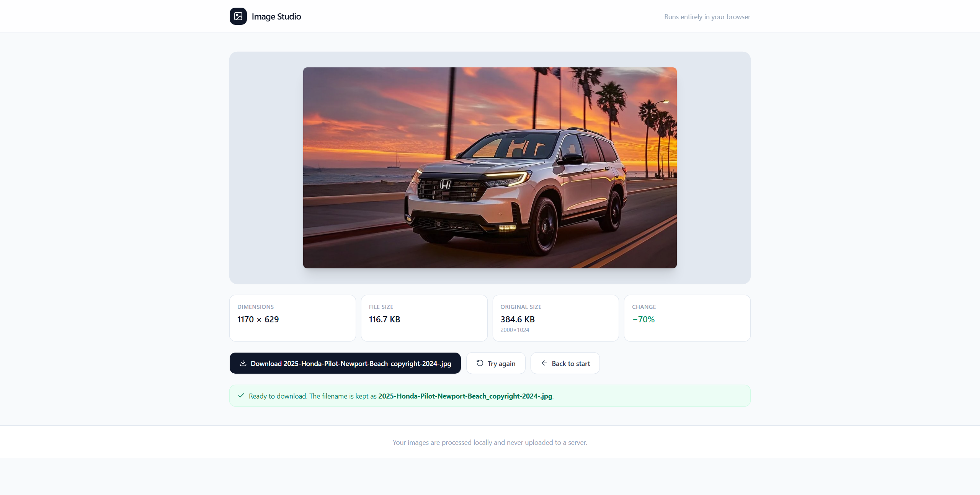Select the Dimensions value 1170 × 629

pyautogui.click(x=258, y=319)
